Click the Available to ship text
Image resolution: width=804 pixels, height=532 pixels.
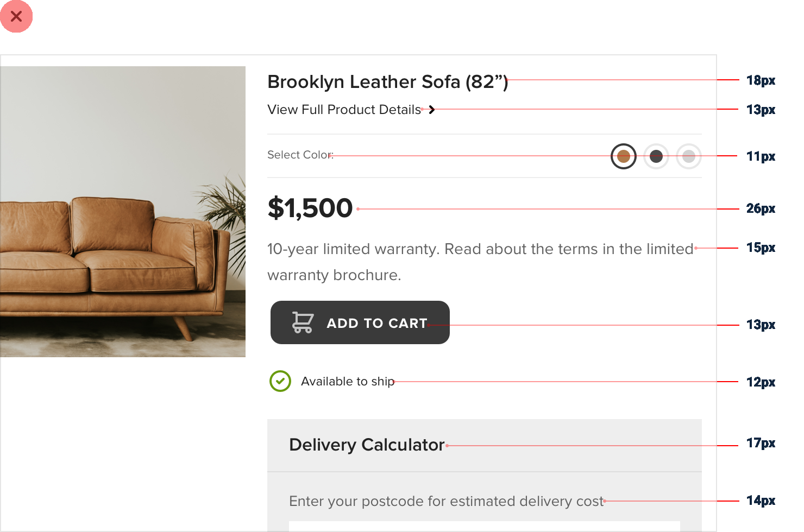[348, 382]
